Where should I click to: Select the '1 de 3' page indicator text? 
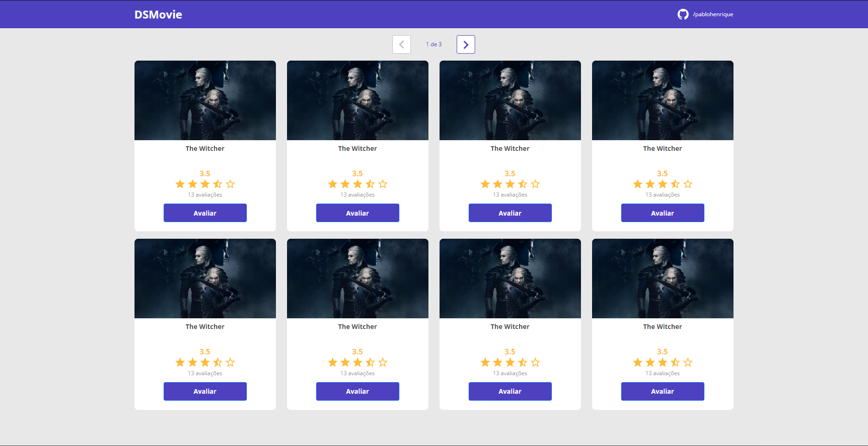pos(434,44)
